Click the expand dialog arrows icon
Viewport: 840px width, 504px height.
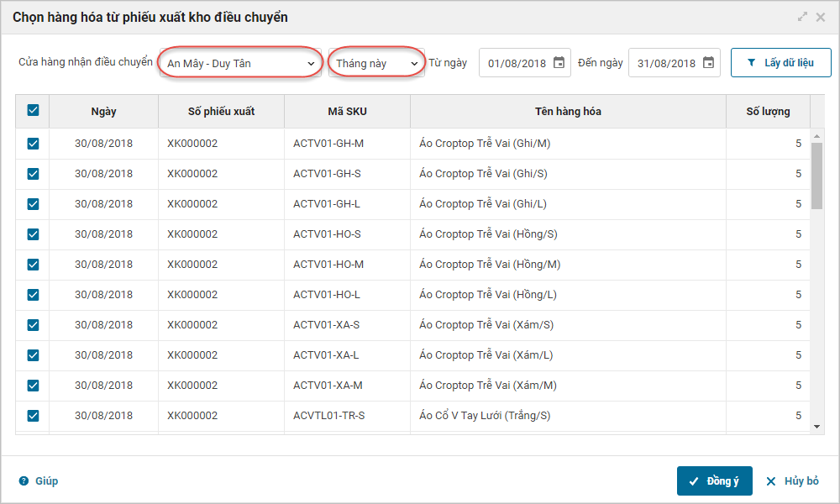(802, 17)
